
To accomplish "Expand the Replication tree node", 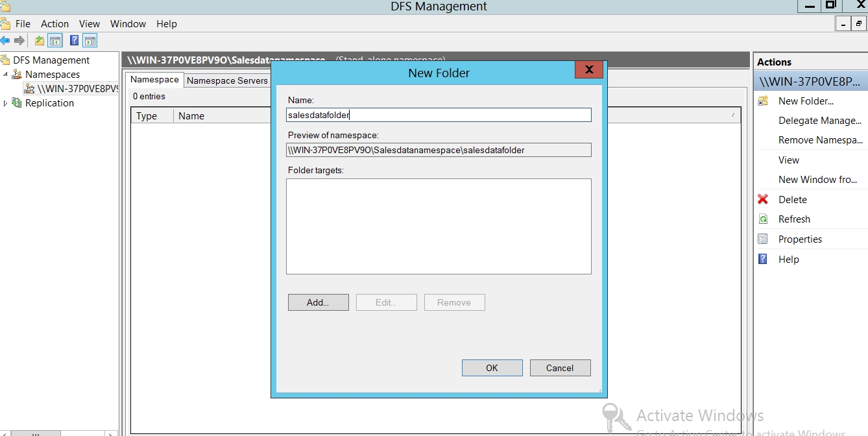I will click(6, 103).
